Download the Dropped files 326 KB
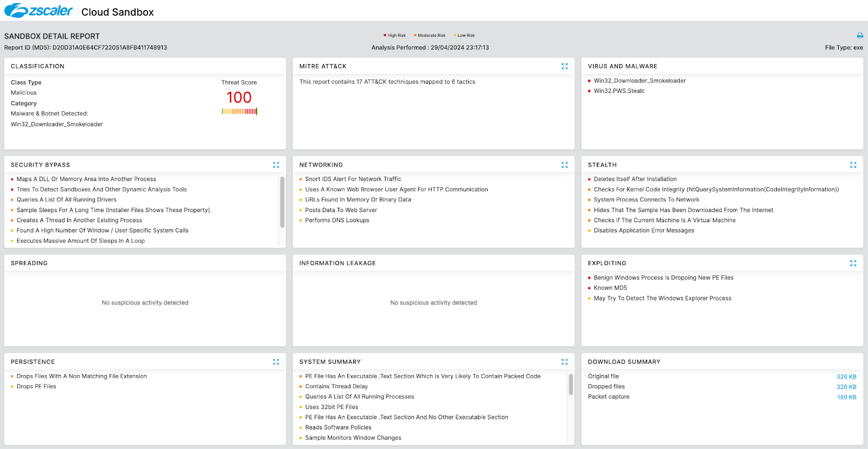Screen dimensions: 868x449 (846, 387)
